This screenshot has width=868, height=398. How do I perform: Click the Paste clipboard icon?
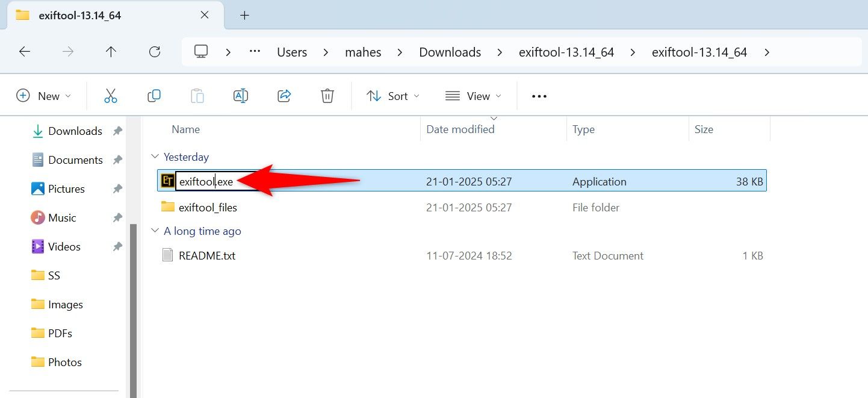tap(197, 96)
